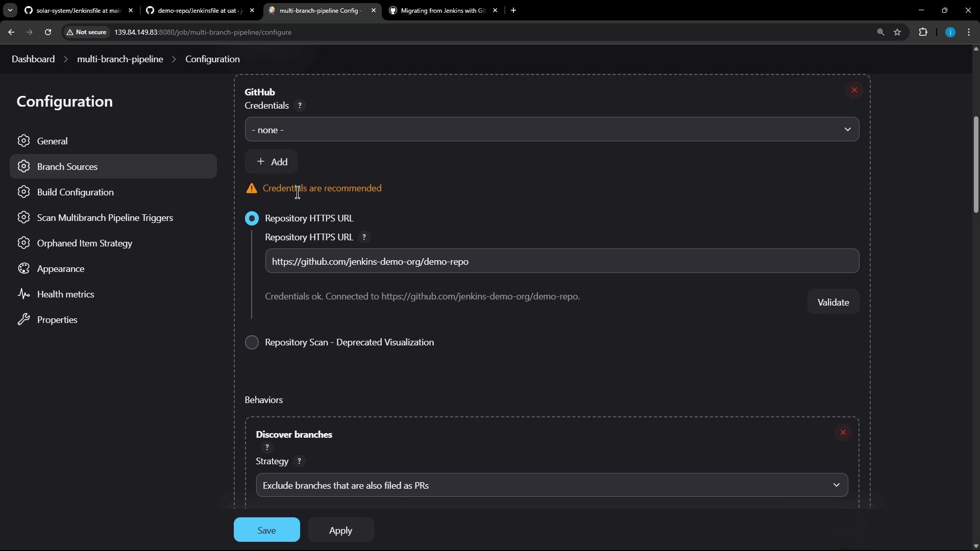Viewport: 980px width, 551px height.
Task: Switch to the Migrating from Jenkins tab
Action: 443,10
